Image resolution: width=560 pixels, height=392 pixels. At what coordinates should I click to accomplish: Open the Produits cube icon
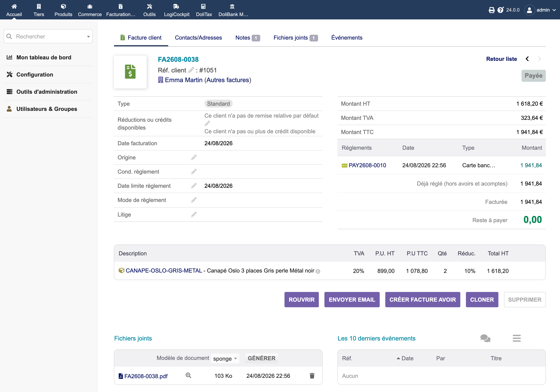click(x=63, y=6)
